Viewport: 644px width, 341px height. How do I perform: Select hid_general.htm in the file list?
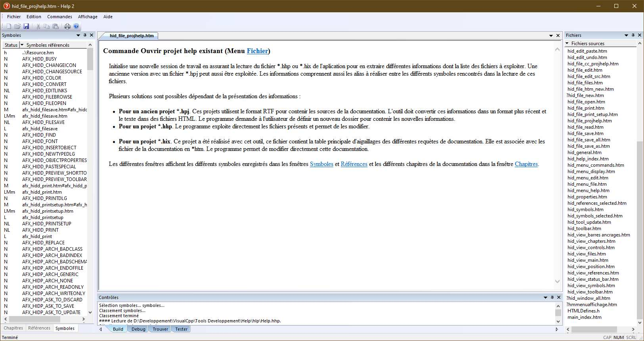click(584, 152)
